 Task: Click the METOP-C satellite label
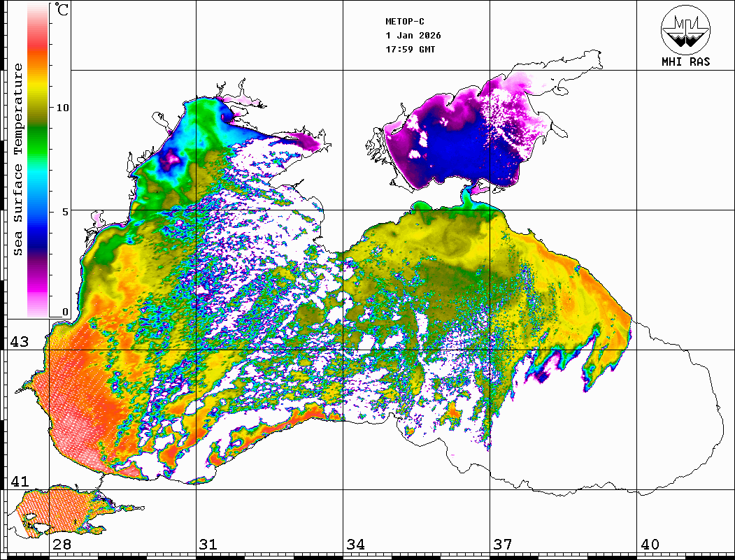pos(405,22)
